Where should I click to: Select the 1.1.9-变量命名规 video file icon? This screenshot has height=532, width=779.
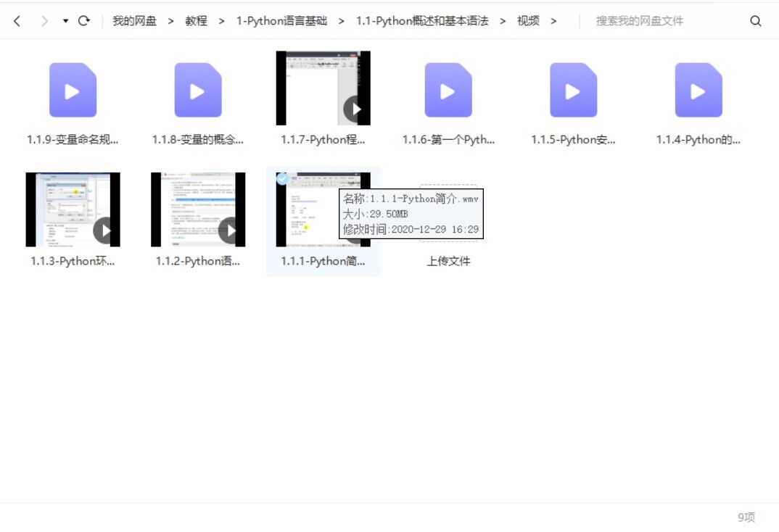click(73, 90)
